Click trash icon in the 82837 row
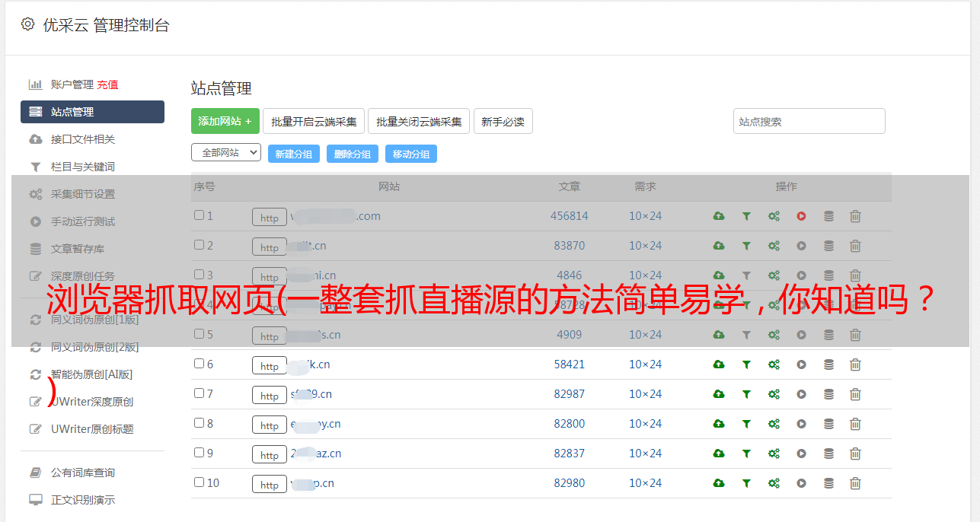 point(855,454)
